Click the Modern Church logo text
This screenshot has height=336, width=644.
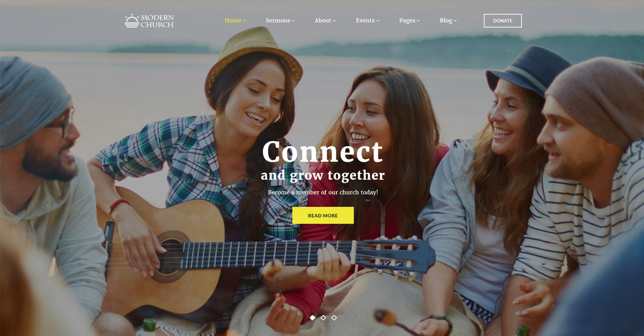(157, 21)
